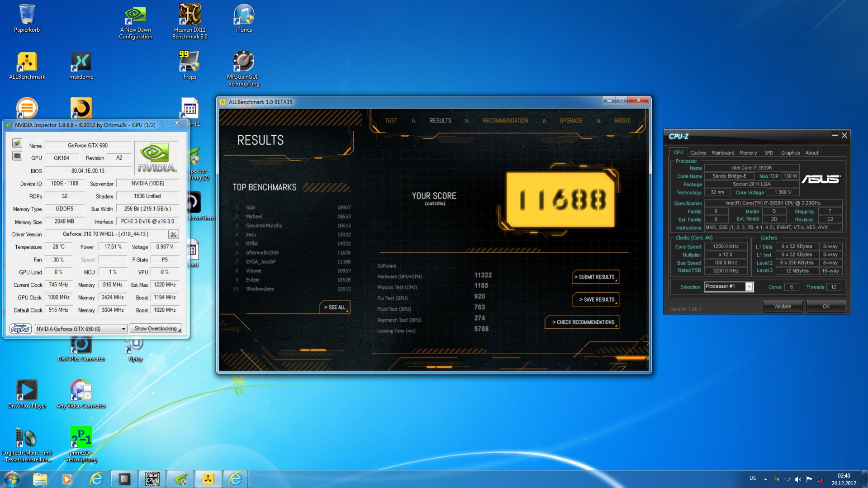This screenshot has width=868, height=488.
Task: Launch Fraps from the desktop
Action: [x=190, y=66]
